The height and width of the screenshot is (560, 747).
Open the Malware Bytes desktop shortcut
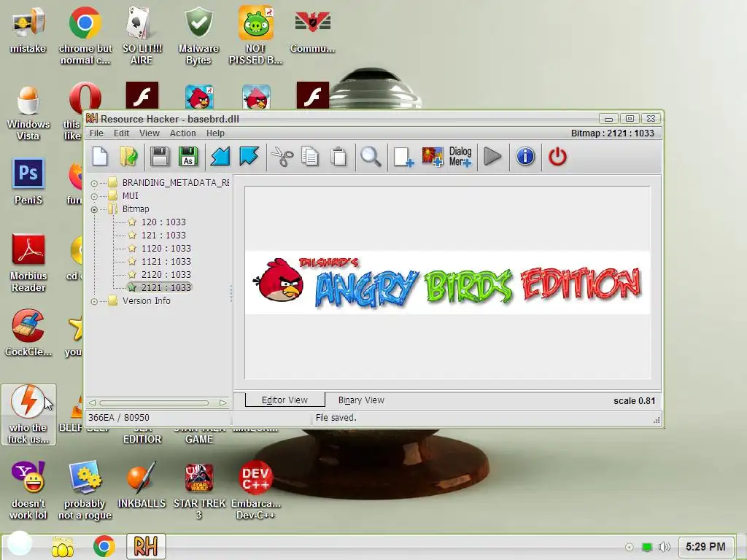pos(198,36)
